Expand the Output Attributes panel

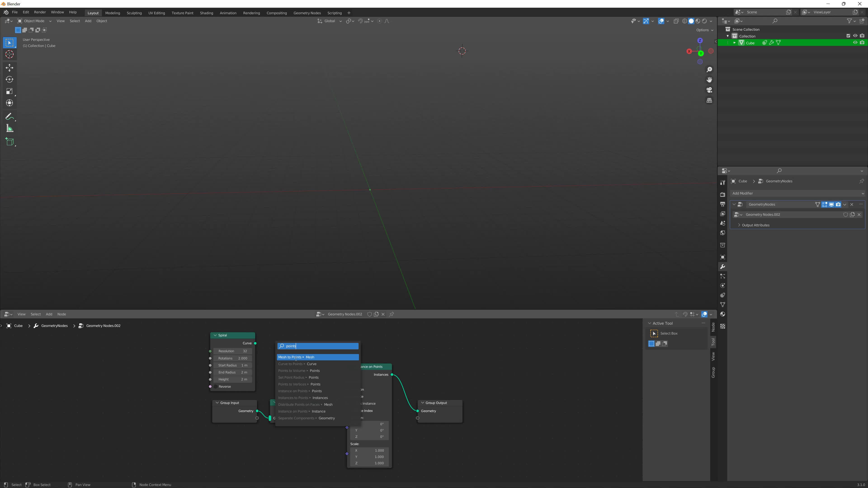[x=755, y=225]
